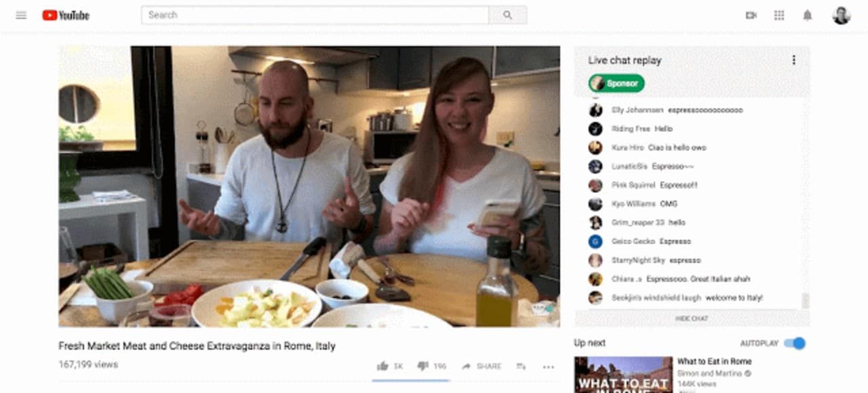868x393 pixels.
Task: Open the account avatar menu
Action: (x=842, y=15)
